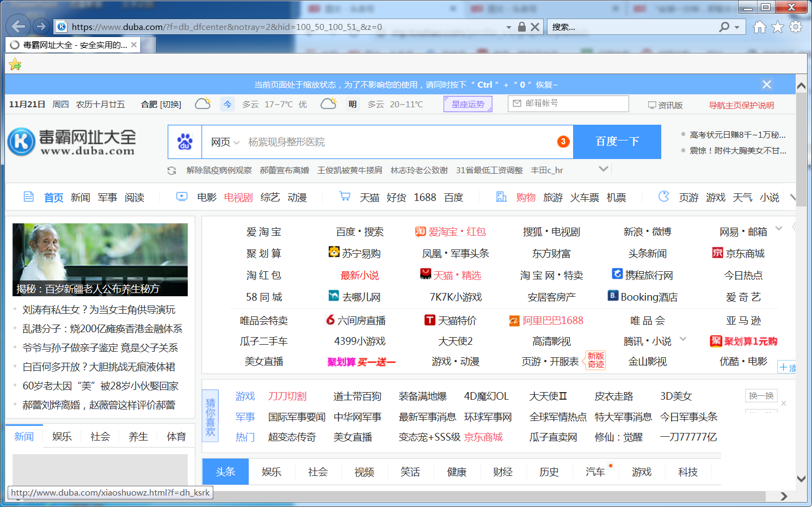
Task: Click the 阿里巴巴1688 orange icon
Action: pyautogui.click(x=514, y=321)
